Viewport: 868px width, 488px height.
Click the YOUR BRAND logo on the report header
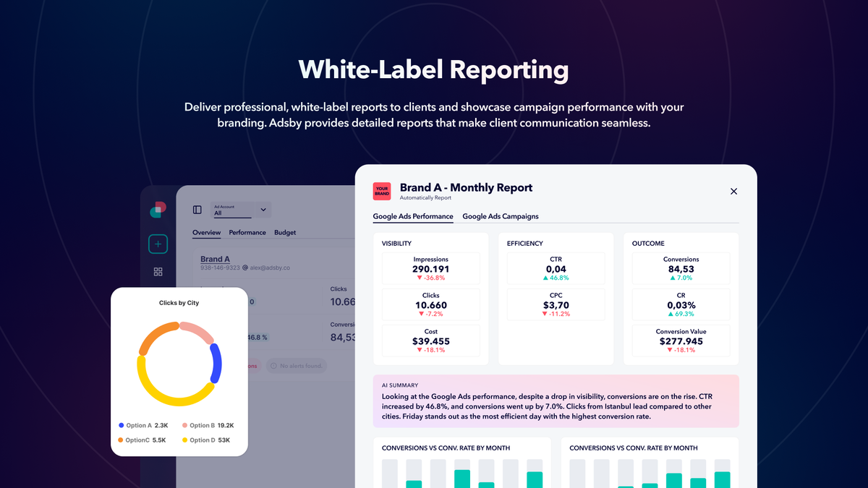[381, 191]
